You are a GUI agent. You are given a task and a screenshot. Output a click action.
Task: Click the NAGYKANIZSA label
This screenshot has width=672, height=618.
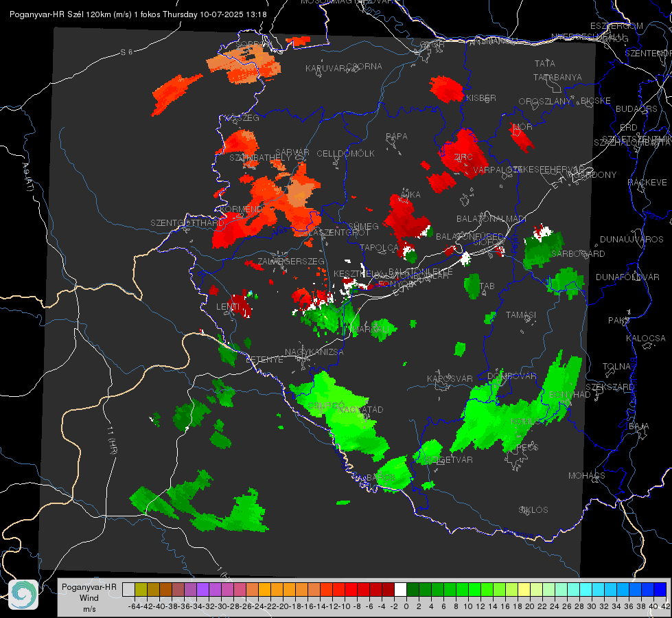point(314,352)
